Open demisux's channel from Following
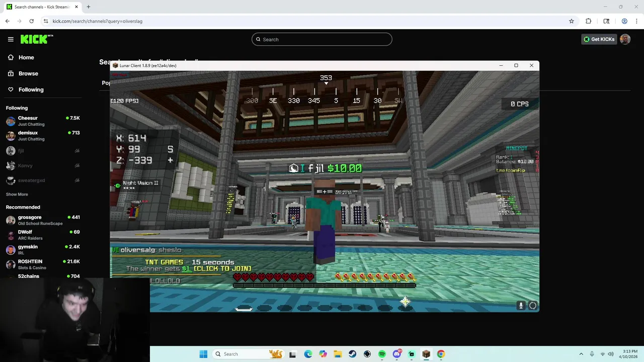Image resolution: width=644 pixels, height=362 pixels. coord(43,136)
